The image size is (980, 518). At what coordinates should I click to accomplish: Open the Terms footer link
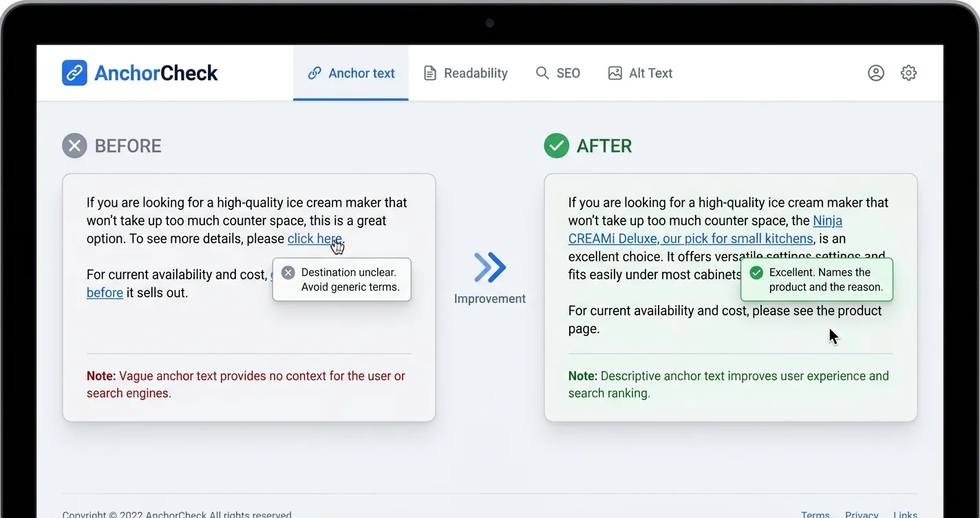816,514
